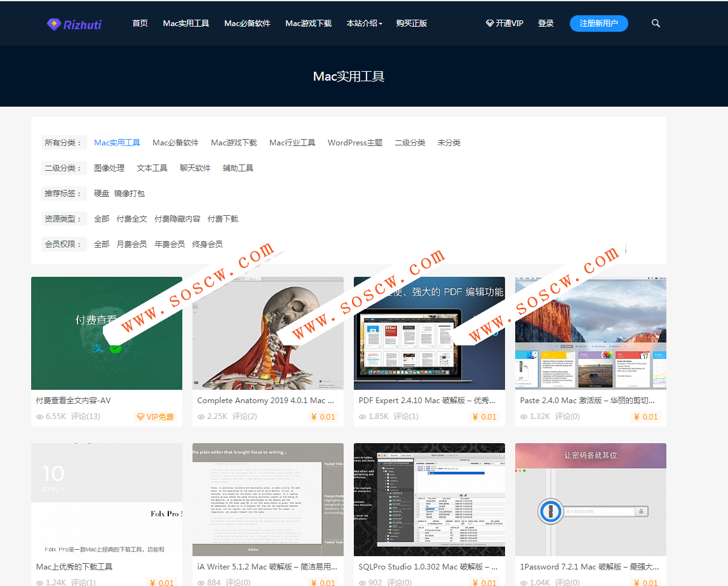Select Mac游戏下载 category filter
Screen dimensions: 728x586
[234, 142]
